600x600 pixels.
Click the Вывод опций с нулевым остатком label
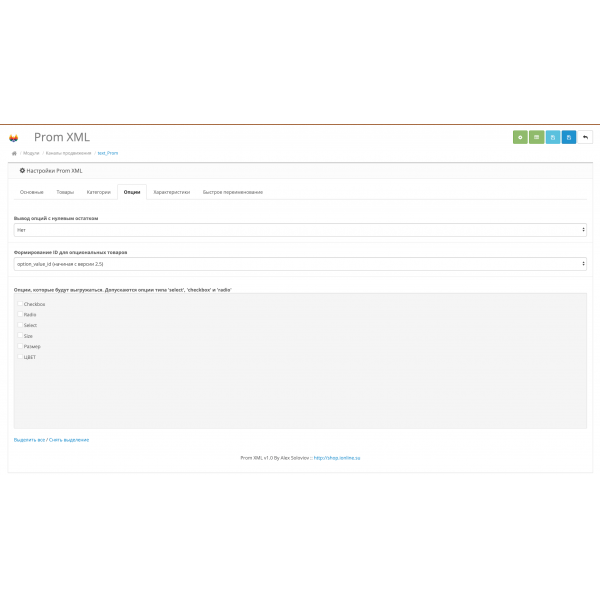[56, 218]
